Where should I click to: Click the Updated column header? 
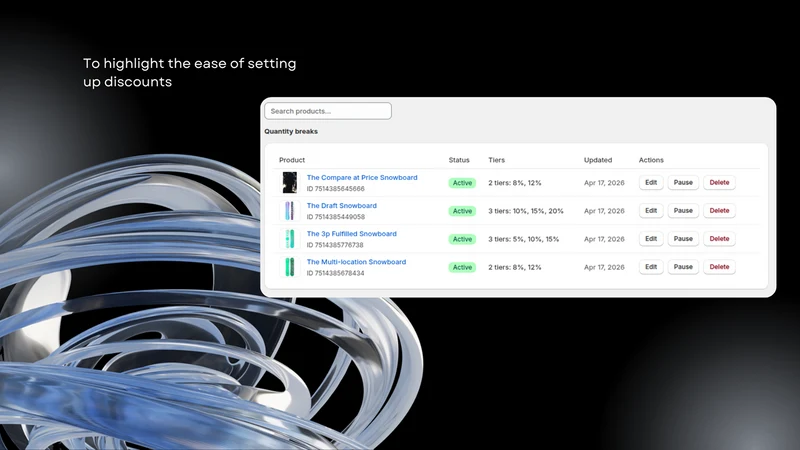click(598, 160)
